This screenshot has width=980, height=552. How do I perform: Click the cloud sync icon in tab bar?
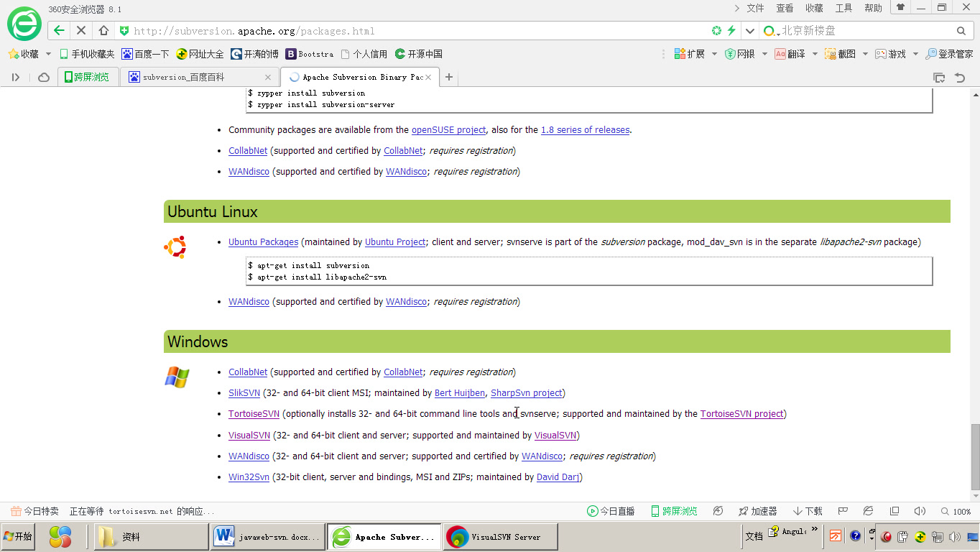tap(44, 77)
